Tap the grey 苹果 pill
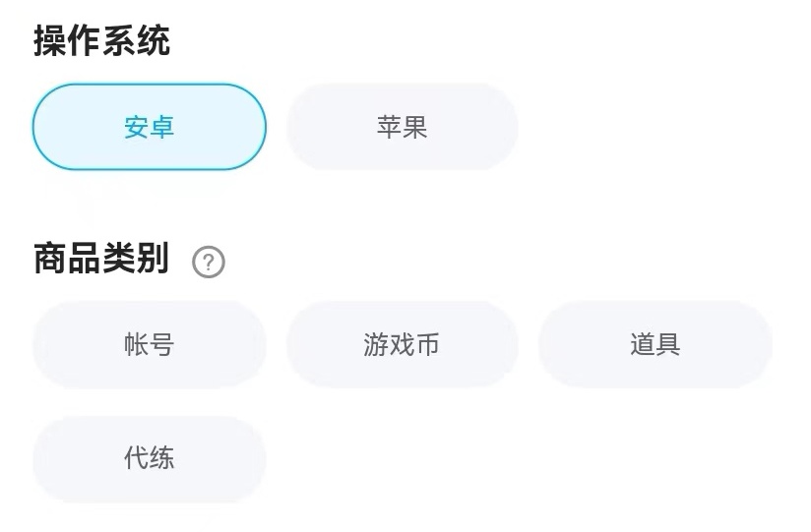Screen dimensions: 811x532 pyautogui.click(x=402, y=127)
